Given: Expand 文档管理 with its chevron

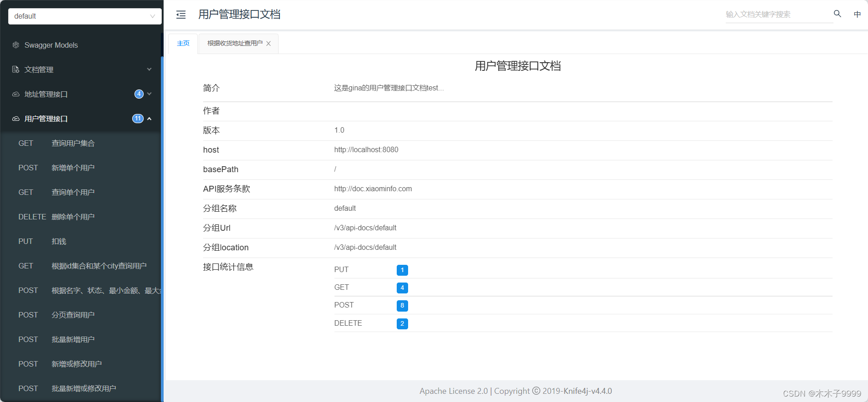Looking at the screenshot, I should (149, 69).
